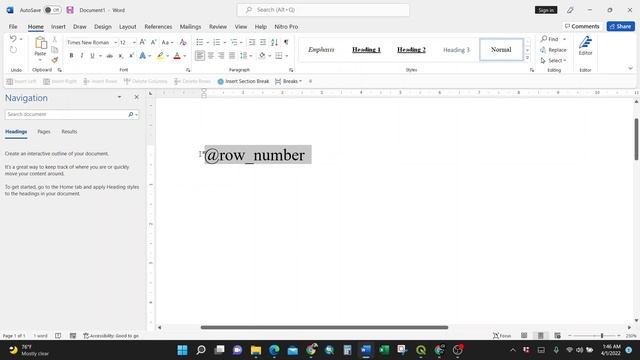Screen dimensions: 640x360
Task: Expand the Styles gallery more arrow
Action: [x=527, y=58]
